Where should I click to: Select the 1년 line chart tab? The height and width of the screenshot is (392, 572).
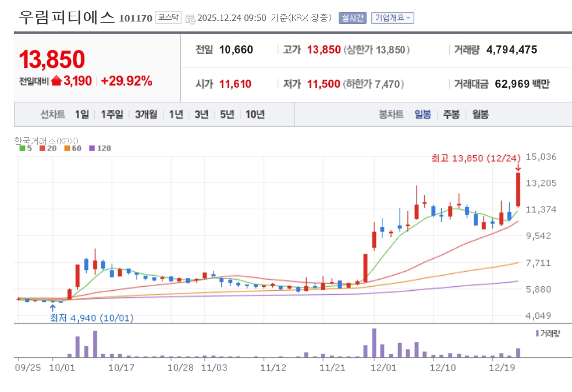coord(176,115)
